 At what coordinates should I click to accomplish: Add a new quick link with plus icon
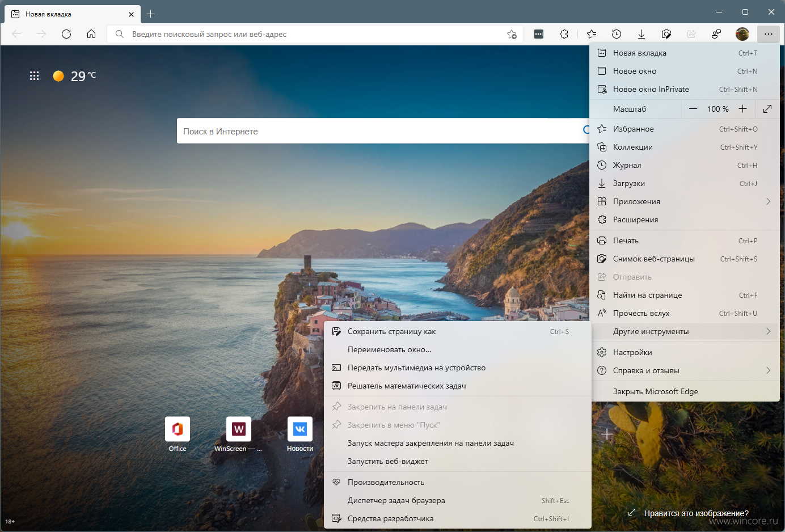(x=607, y=434)
